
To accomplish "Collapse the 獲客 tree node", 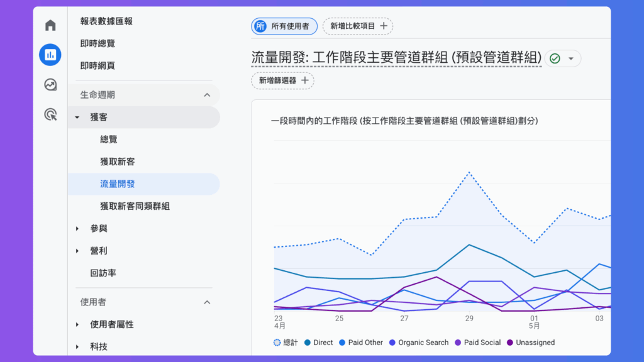I will click(x=77, y=118).
